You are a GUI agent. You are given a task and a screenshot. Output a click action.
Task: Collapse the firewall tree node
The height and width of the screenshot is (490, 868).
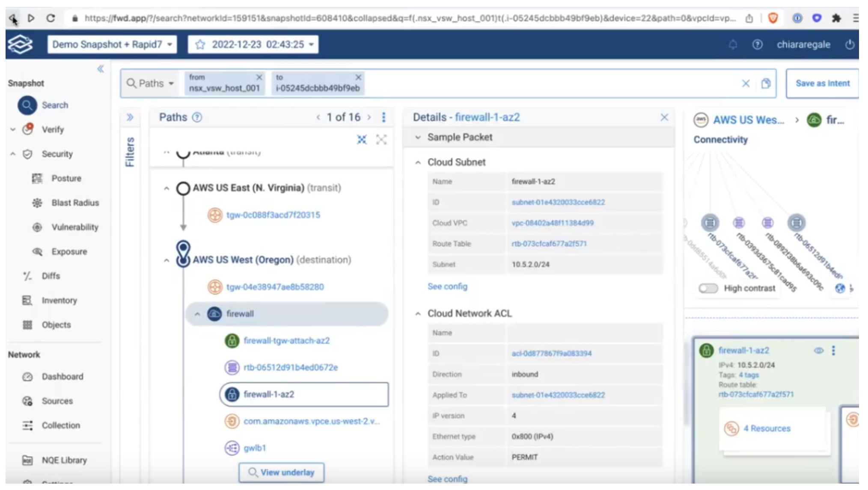pos(197,314)
